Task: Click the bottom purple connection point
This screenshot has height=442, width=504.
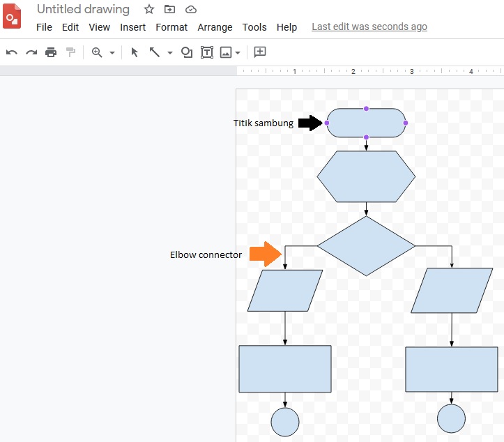Action: coord(366,137)
